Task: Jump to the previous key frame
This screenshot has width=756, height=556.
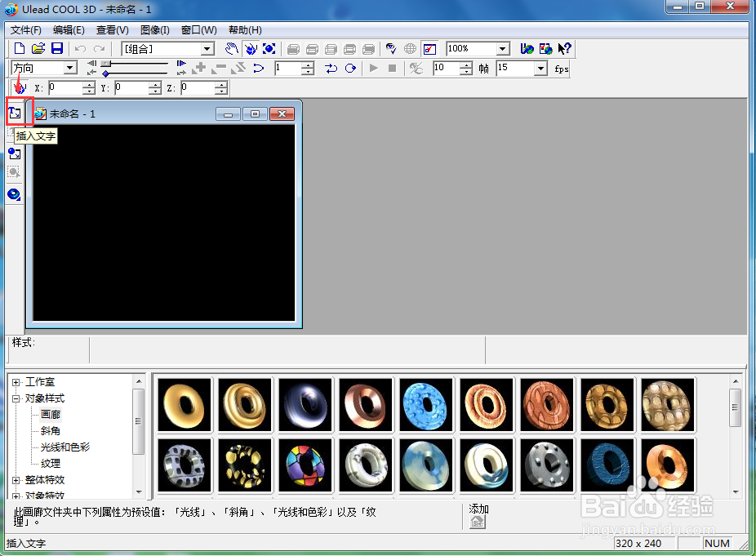Action: pyautogui.click(x=91, y=73)
